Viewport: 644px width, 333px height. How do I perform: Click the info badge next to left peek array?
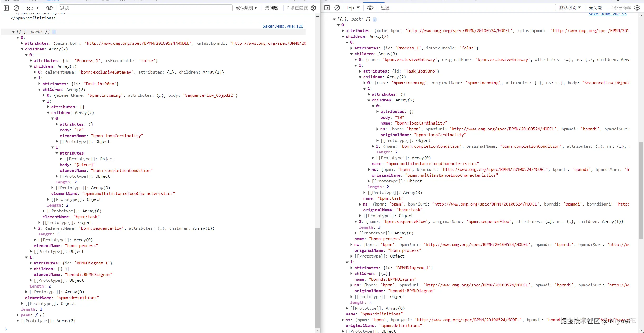click(54, 32)
